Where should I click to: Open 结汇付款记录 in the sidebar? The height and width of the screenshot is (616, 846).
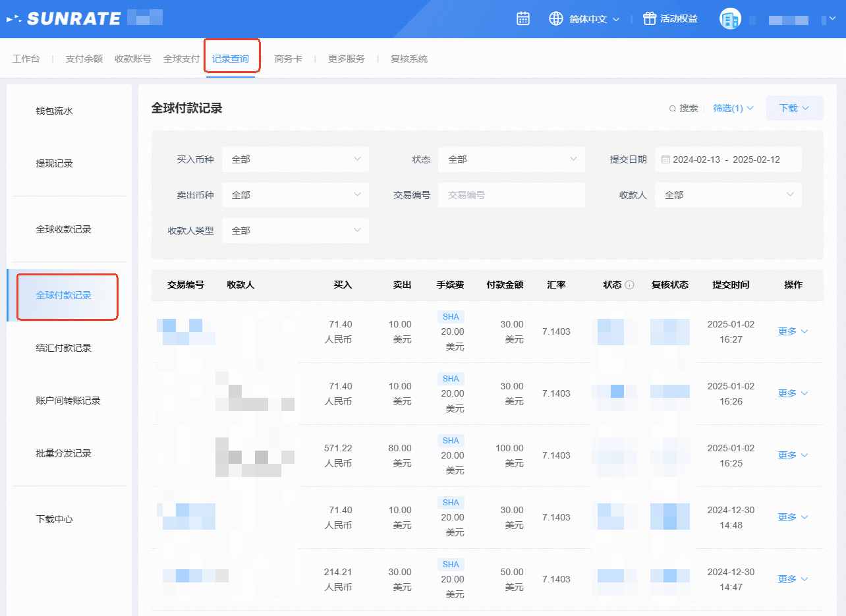tap(63, 348)
